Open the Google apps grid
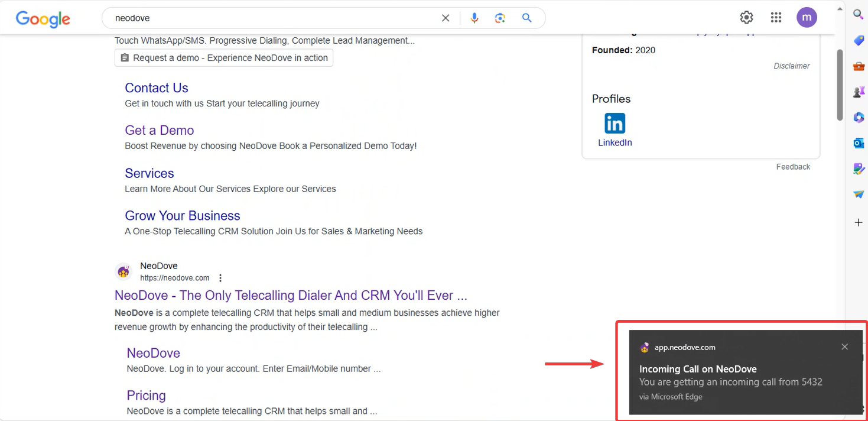 click(x=776, y=18)
